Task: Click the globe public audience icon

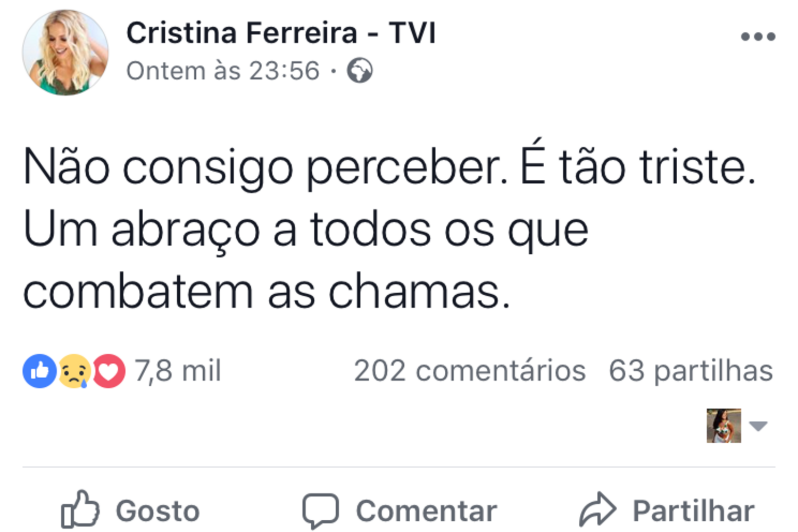Action: (x=360, y=71)
